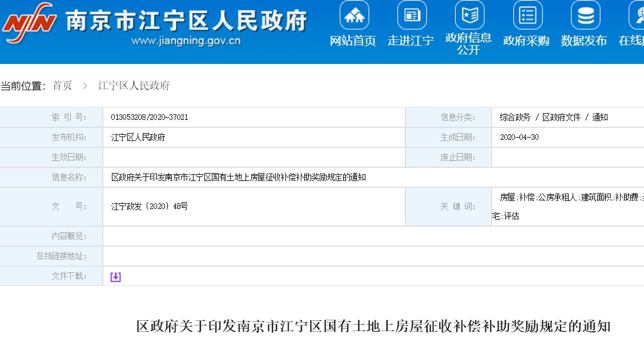Click the 当前位置 label
644x338 pixels.
tap(23, 86)
